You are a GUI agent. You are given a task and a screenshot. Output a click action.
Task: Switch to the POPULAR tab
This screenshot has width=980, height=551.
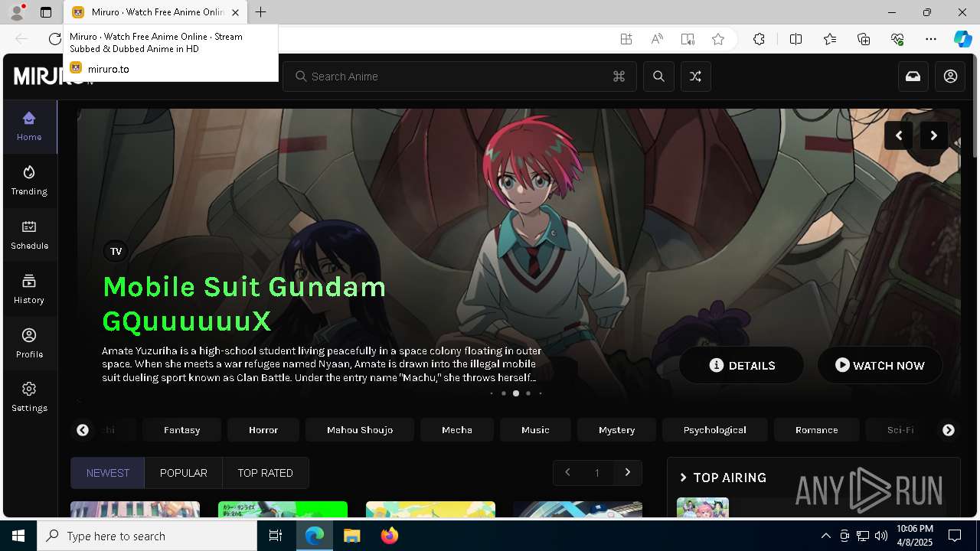[184, 473]
